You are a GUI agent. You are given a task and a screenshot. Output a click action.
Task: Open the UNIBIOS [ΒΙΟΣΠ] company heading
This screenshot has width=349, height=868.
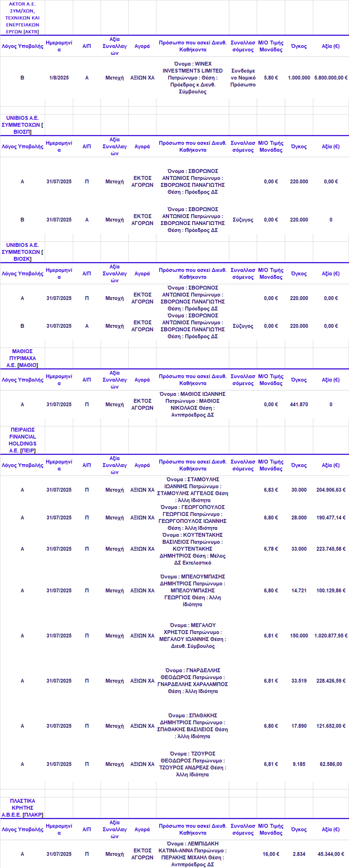click(x=22, y=125)
